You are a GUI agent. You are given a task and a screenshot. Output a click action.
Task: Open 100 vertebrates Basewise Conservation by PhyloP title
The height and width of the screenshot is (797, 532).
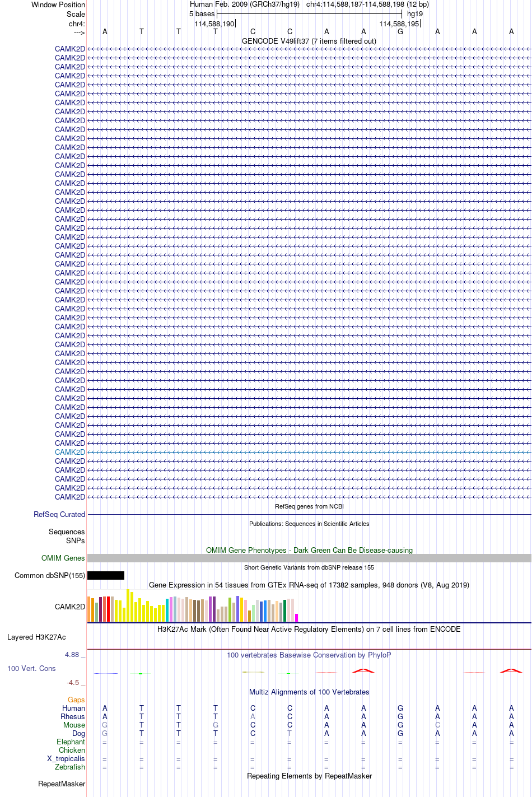309,655
